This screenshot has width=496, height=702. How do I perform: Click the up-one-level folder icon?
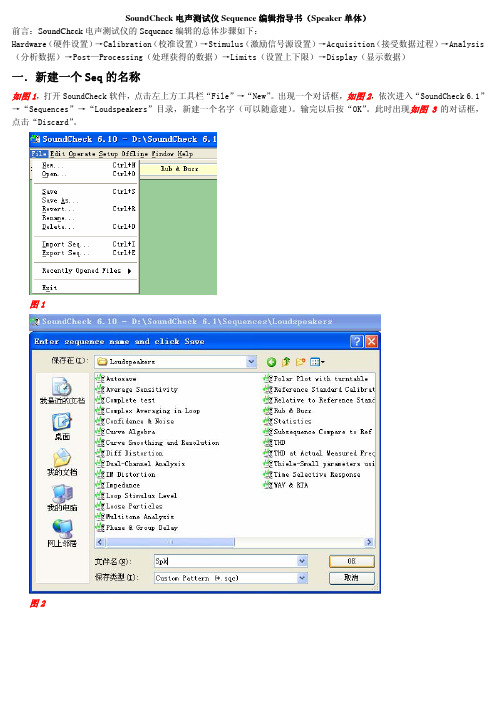[286, 362]
